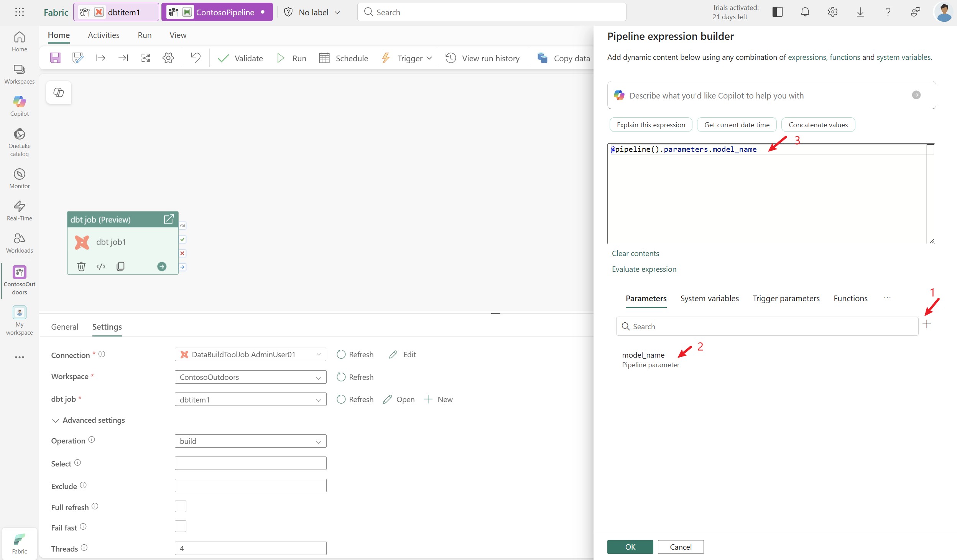This screenshot has width=957, height=560.
Task: Open Monitor in left sidebar
Action: pos(20,178)
